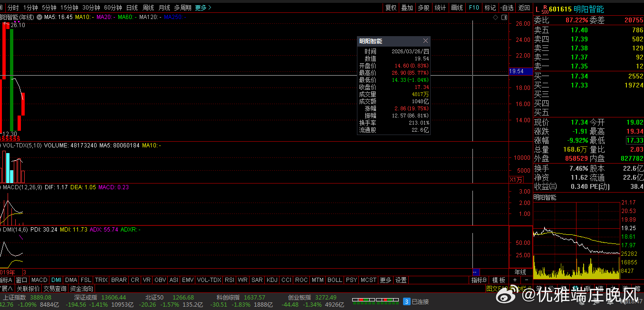This screenshot has height=310, width=644.
Task: Click the diamond icon above the chart
Action: pos(495,17)
